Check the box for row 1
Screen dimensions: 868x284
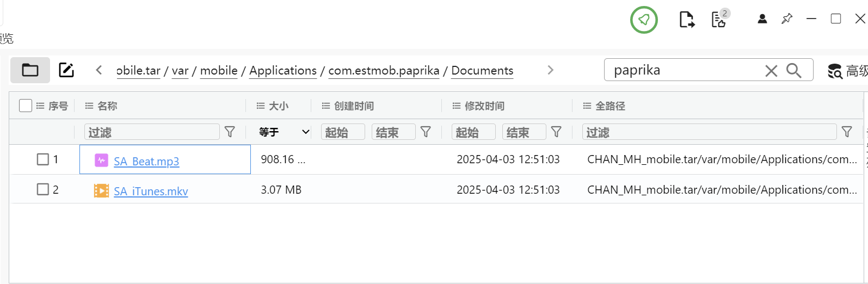[x=43, y=159]
